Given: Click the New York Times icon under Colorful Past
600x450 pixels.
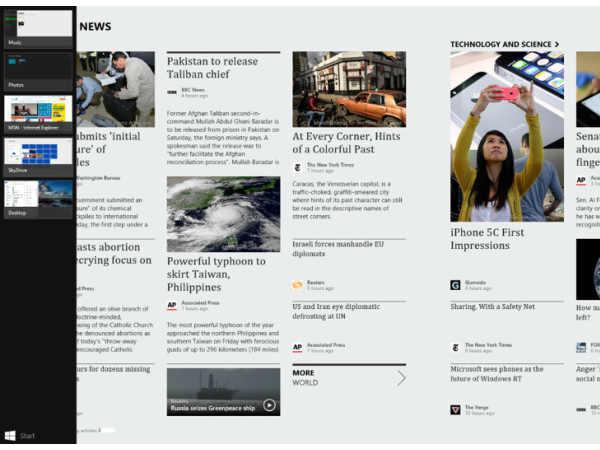Looking at the screenshot, I should click(297, 168).
